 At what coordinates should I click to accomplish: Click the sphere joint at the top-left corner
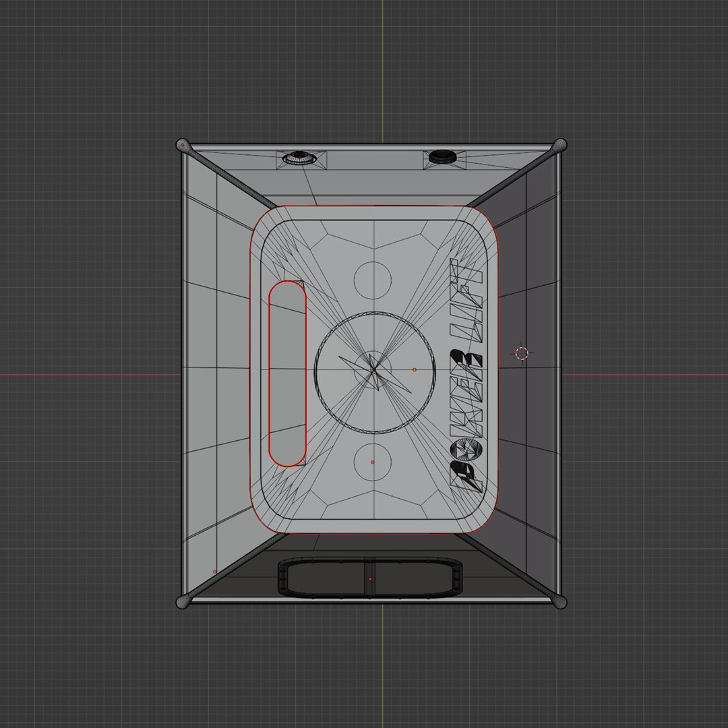[183, 145]
